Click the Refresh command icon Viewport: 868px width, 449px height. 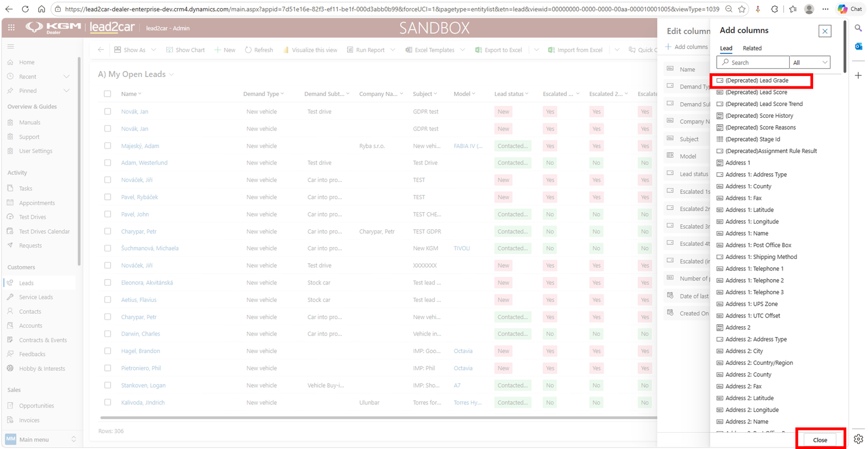point(248,50)
